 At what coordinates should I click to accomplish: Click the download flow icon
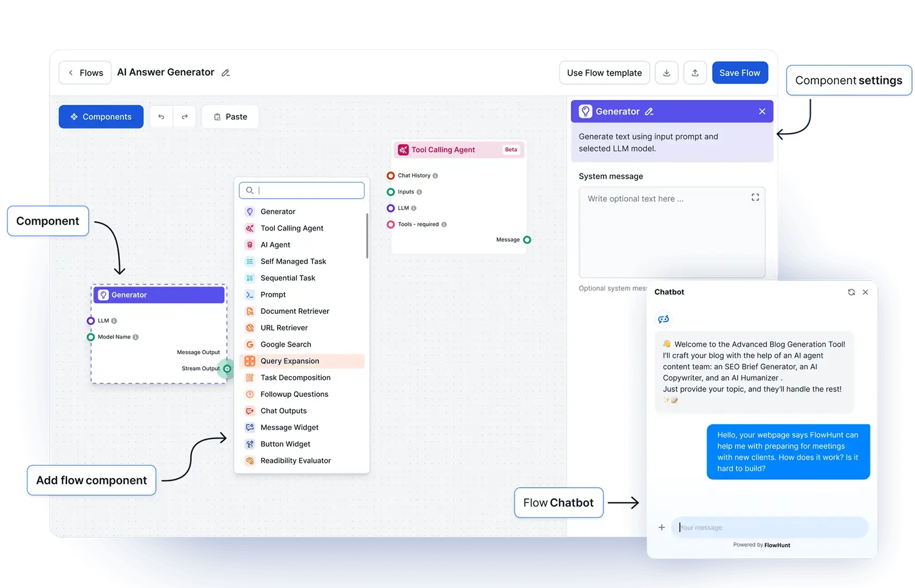[666, 72]
